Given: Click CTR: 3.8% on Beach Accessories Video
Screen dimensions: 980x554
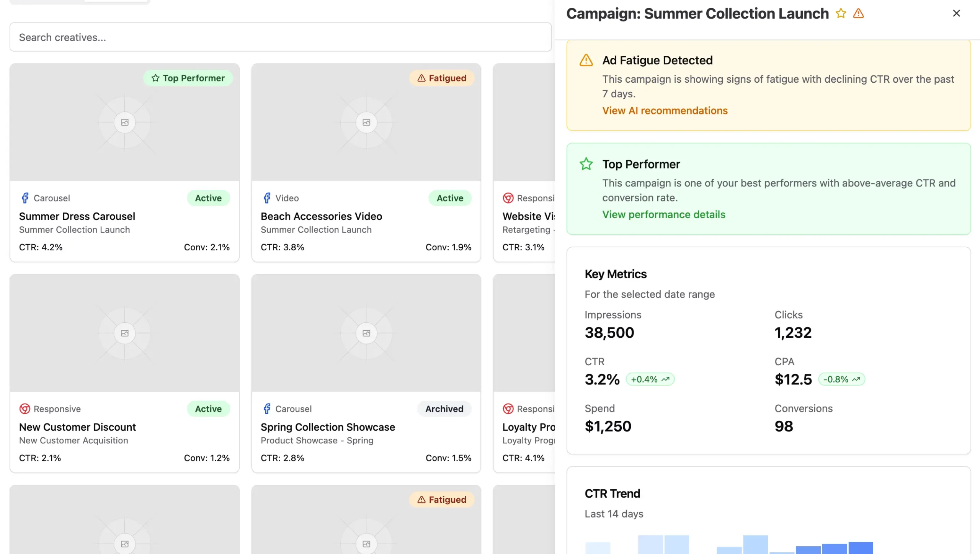Looking at the screenshot, I should [283, 247].
